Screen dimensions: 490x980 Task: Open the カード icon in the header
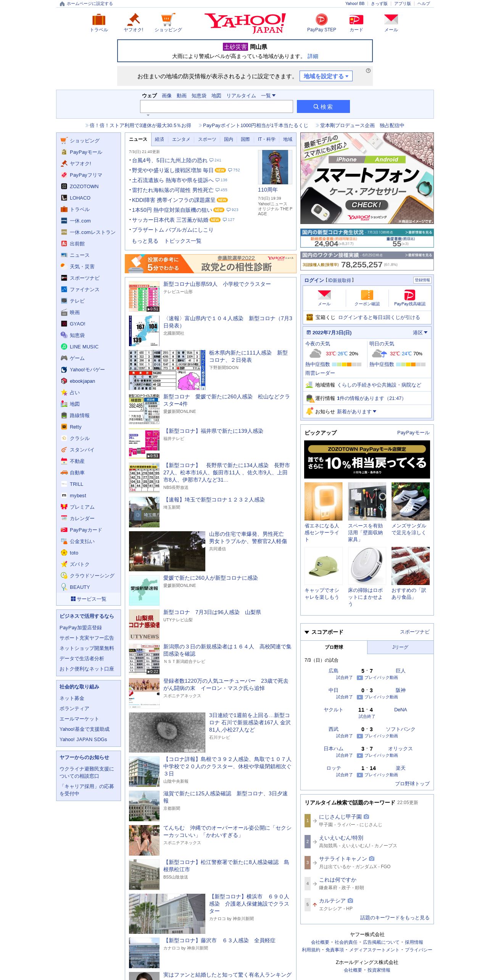click(356, 19)
